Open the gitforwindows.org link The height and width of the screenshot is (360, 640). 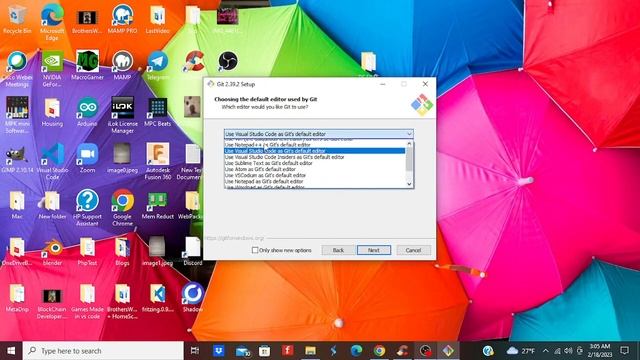234,238
